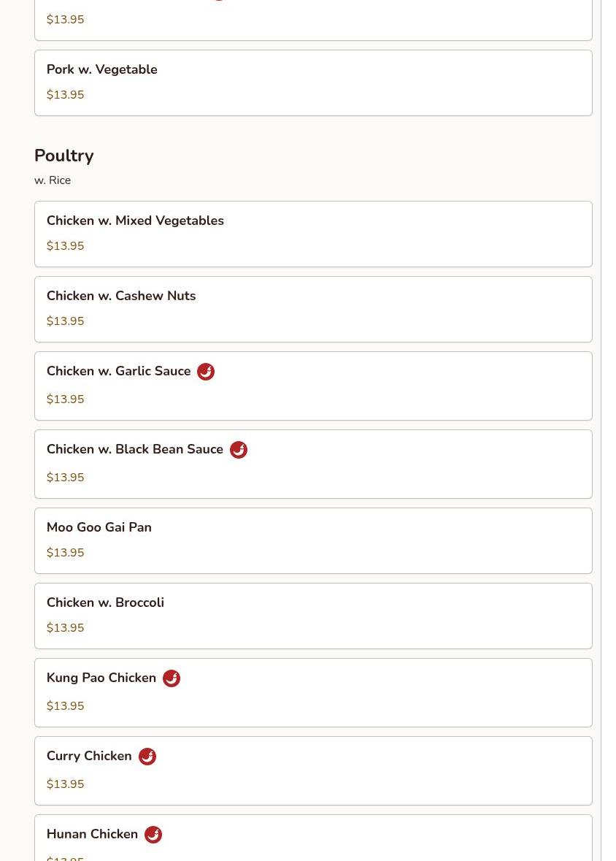Open Chicken w. Garlic Sauce item
This screenshot has width=616, height=861.
pos(314,386)
